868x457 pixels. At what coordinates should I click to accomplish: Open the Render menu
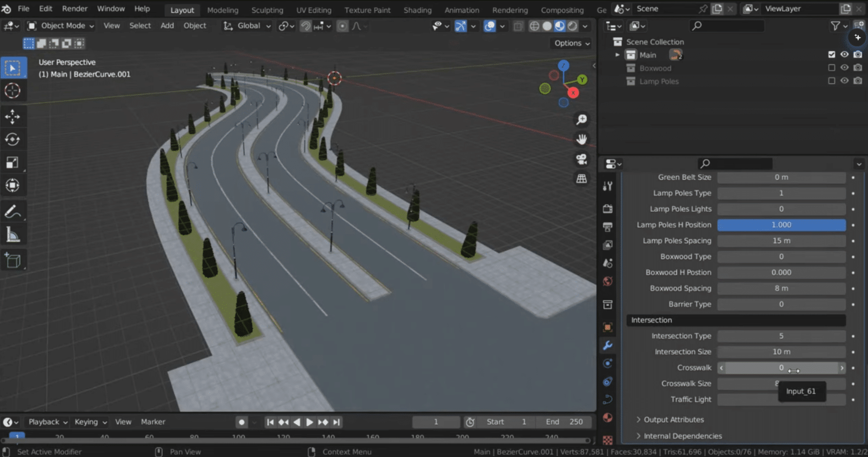tap(75, 9)
